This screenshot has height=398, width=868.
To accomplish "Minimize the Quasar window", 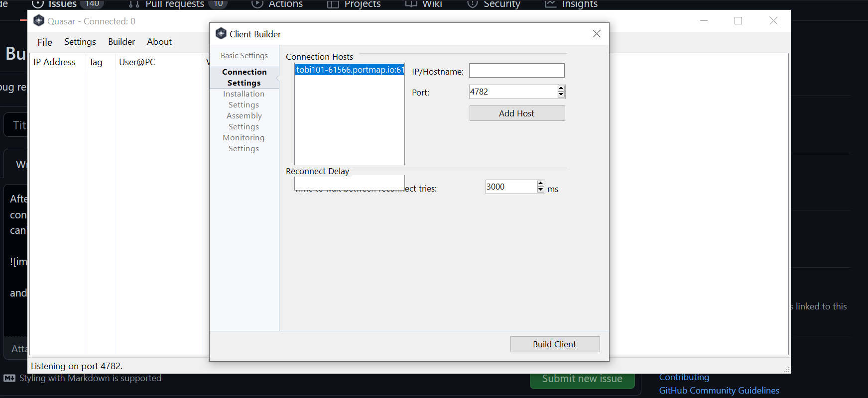I will [x=704, y=21].
